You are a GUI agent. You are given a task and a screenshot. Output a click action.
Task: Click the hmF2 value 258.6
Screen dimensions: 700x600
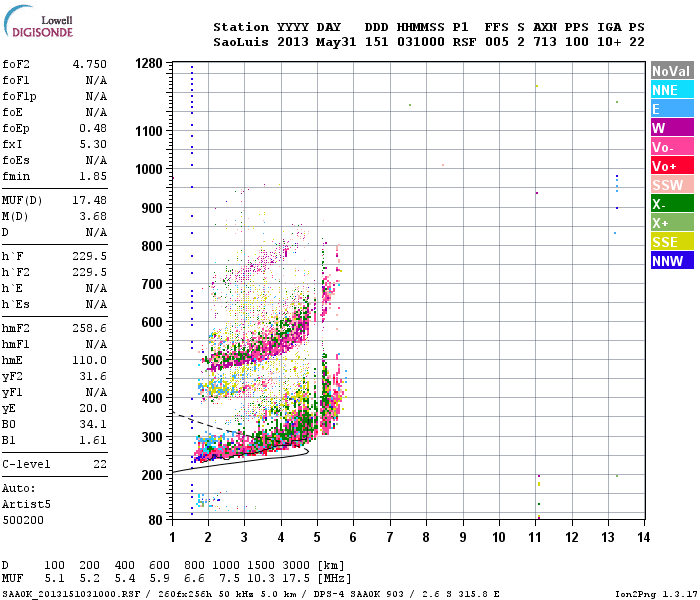pos(90,329)
